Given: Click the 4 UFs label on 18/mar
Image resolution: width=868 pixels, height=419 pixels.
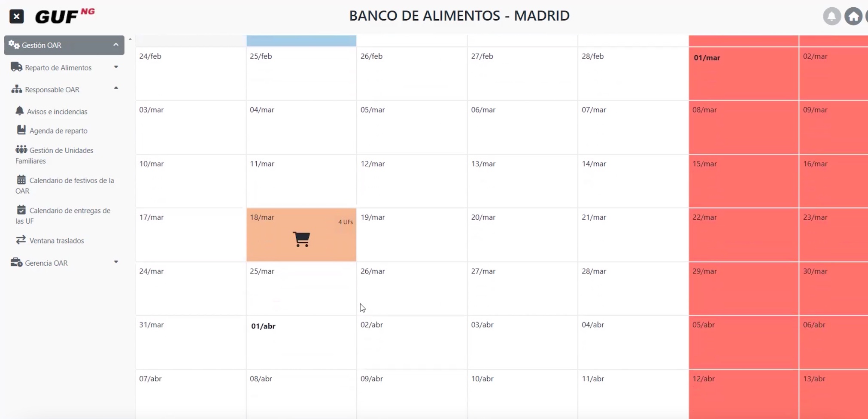Looking at the screenshot, I should tap(345, 222).
